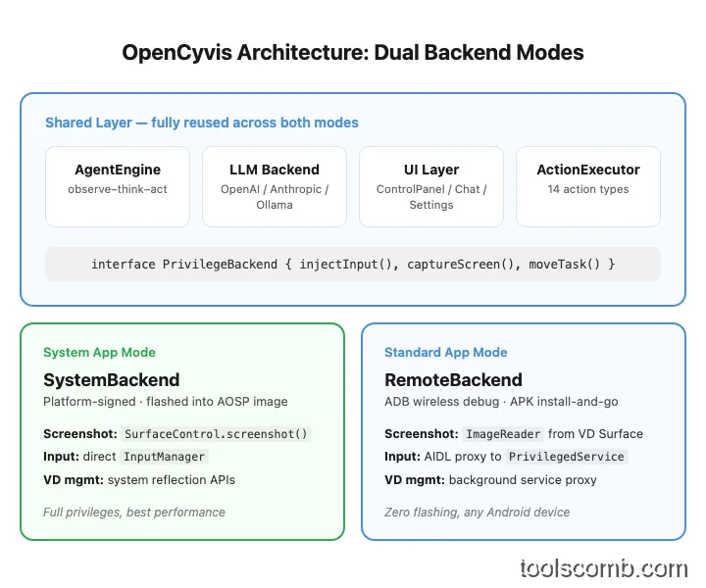This screenshot has width=706, height=588.
Task: Click the 'System App Mode' label
Action: tap(99, 352)
